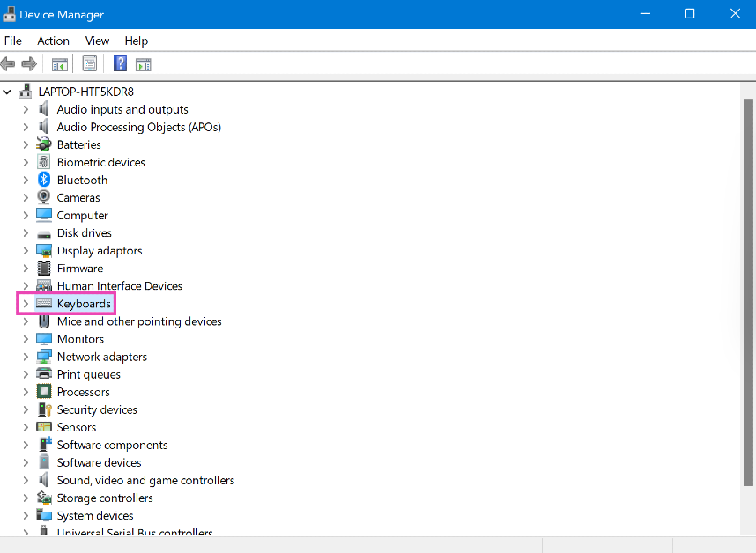Click the Batteries category icon
756x553 pixels.
[x=44, y=144]
